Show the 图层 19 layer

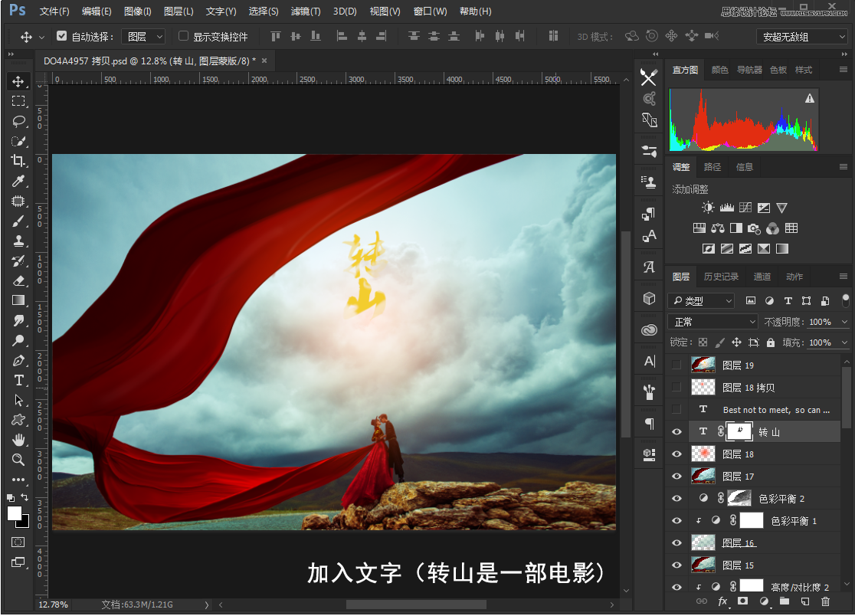676,365
